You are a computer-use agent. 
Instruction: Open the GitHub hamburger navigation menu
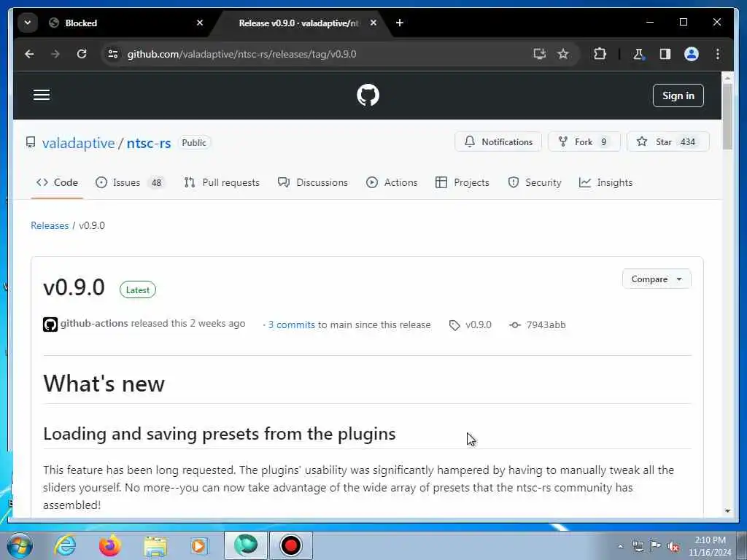(42, 95)
